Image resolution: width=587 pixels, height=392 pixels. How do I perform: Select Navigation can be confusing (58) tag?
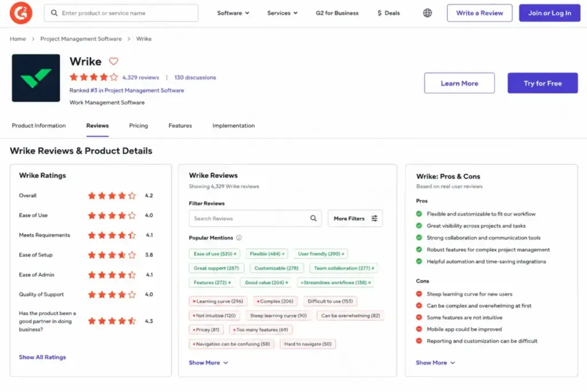tap(232, 344)
